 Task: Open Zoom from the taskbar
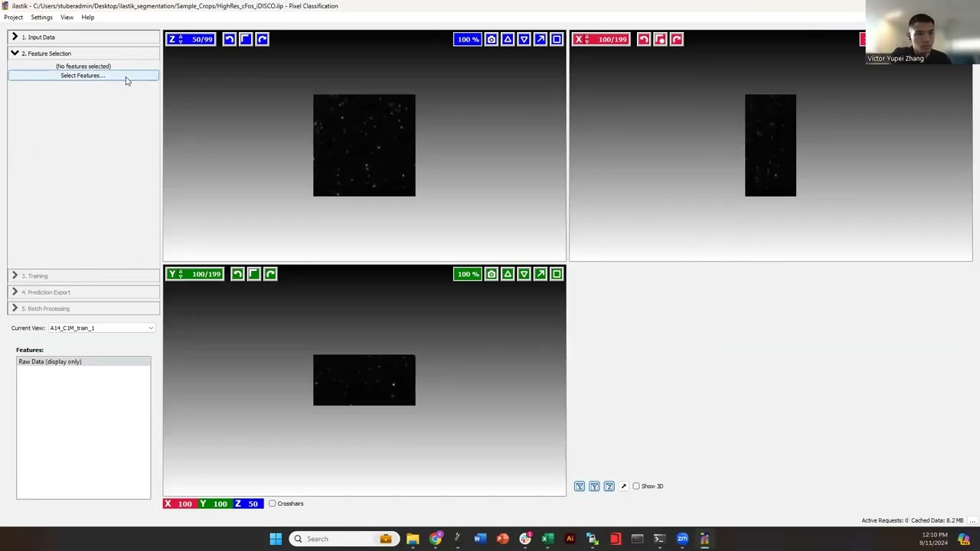[682, 539]
